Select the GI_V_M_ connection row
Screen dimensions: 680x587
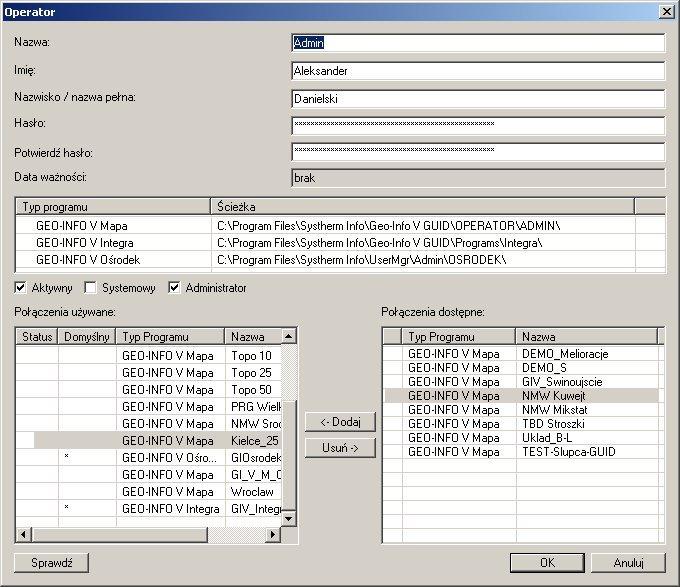click(x=148, y=475)
